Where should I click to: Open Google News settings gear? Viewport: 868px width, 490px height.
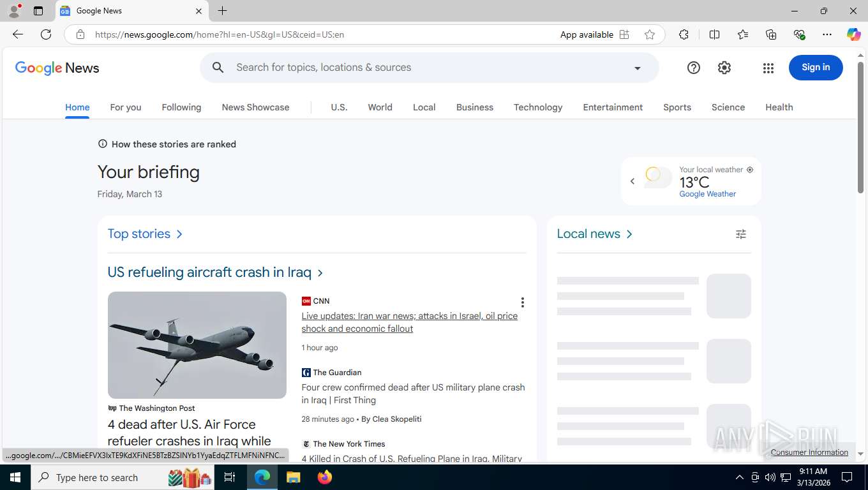pos(724,68)
